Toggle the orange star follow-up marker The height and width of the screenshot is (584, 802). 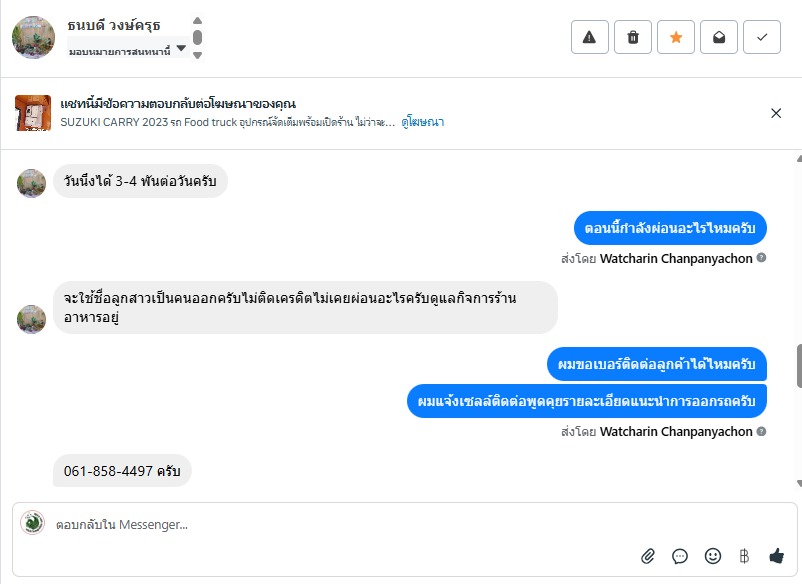tap(676, 37)
